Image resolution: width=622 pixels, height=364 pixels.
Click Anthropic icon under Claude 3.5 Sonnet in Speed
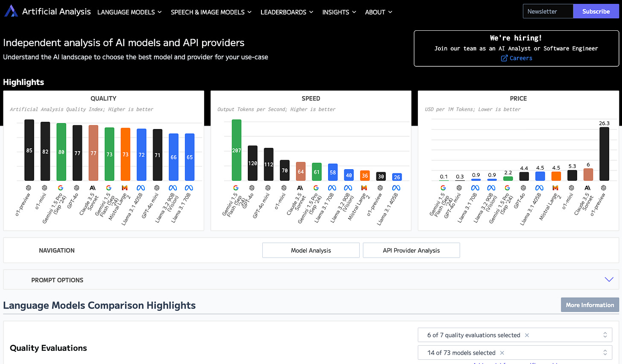click(x=300, y=188)
